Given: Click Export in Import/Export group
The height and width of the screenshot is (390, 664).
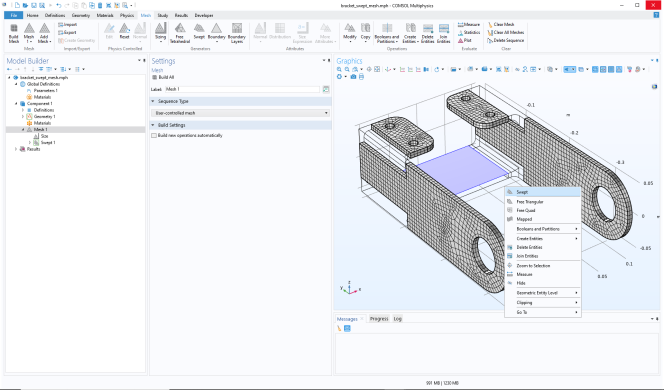Looking at the screenshot, I should click(67, 32).
